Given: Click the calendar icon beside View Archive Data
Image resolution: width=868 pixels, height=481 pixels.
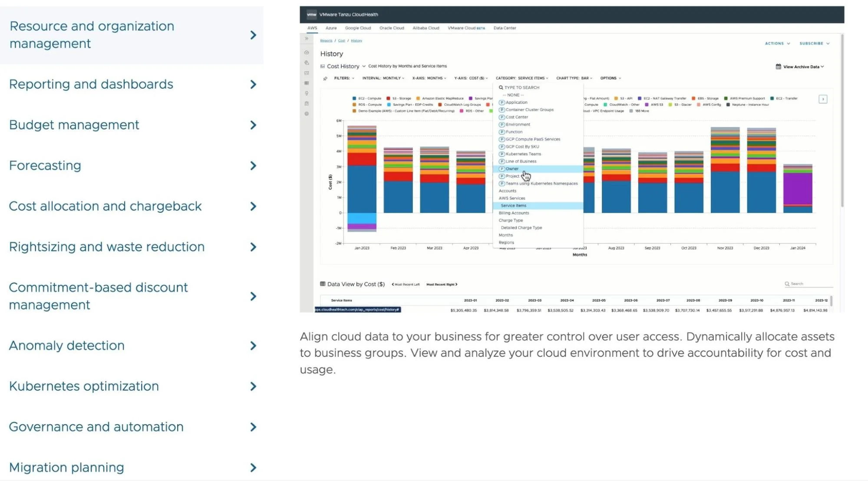Looking at the screenshot, I should [778, 66].
